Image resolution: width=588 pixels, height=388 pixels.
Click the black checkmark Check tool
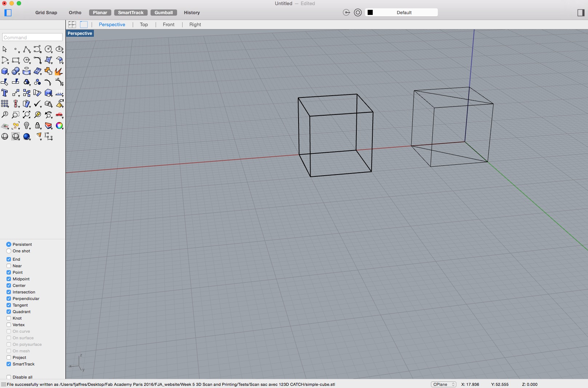point(37,104)
